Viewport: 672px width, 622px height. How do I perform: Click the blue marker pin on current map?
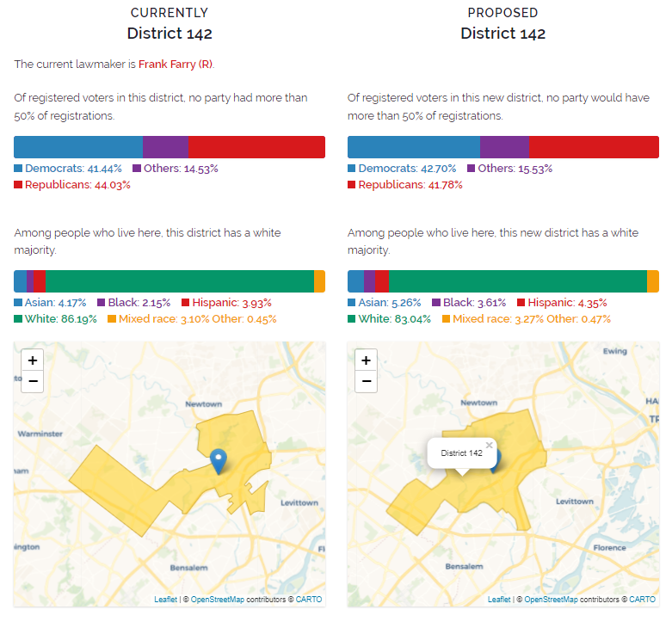(219, 461)
